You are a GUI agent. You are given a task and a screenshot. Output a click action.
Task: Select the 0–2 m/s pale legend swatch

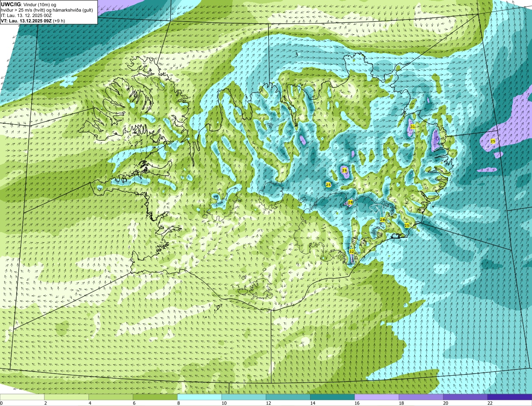[x=22, y=397]
